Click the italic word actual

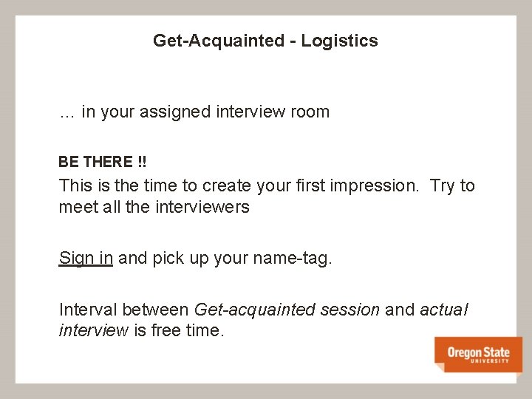coord(443,309)
